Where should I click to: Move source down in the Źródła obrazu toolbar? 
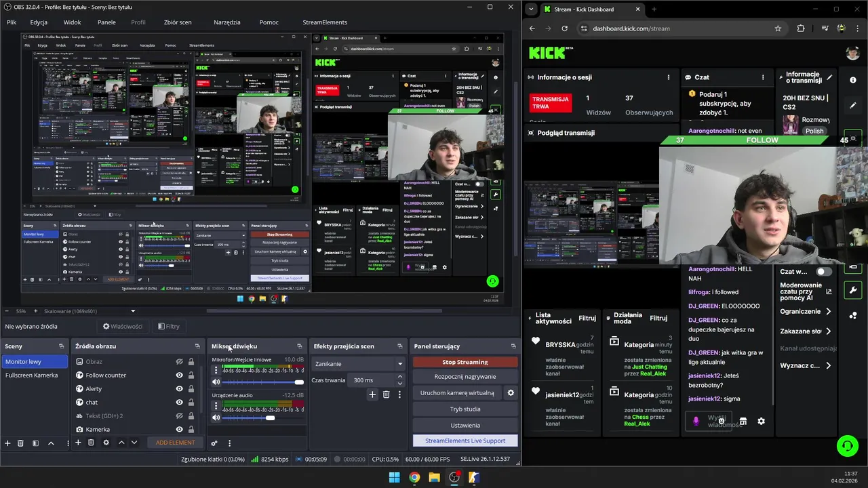point(134,443)
